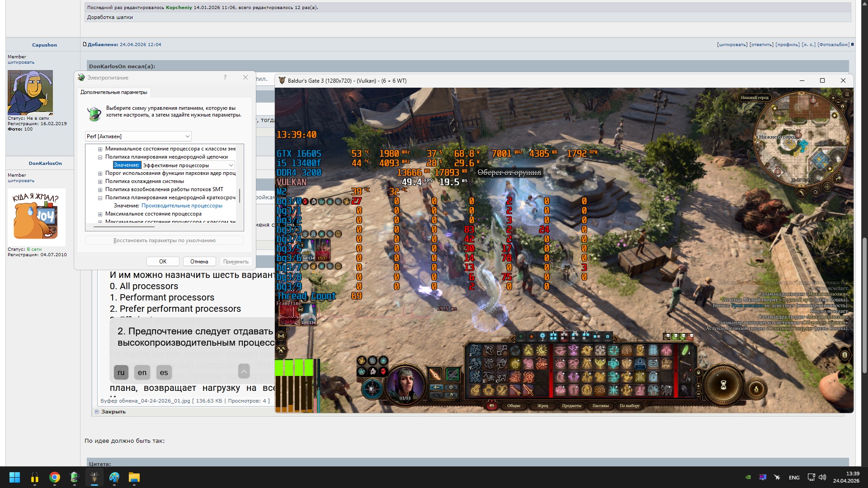Collapse Политика планирования неоднородной цепочки node
The height and width of the screenshot is (488, 868).
coord(100,157)
